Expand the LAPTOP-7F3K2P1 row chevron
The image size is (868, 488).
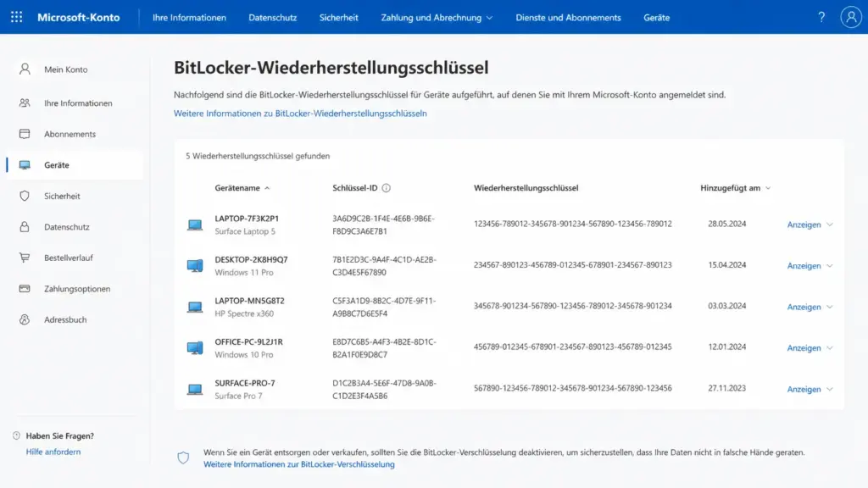[830, 225]
